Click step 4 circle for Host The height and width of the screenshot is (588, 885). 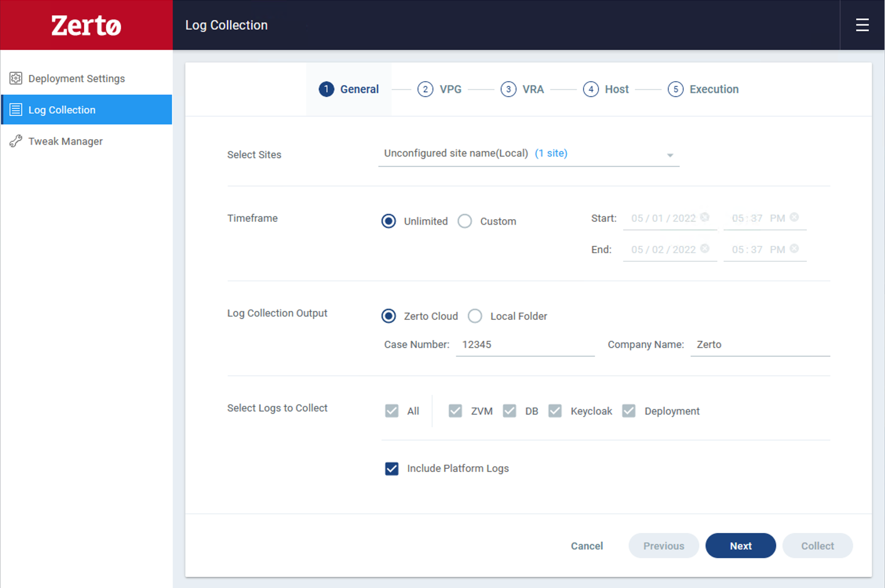(x=590, y=89)
